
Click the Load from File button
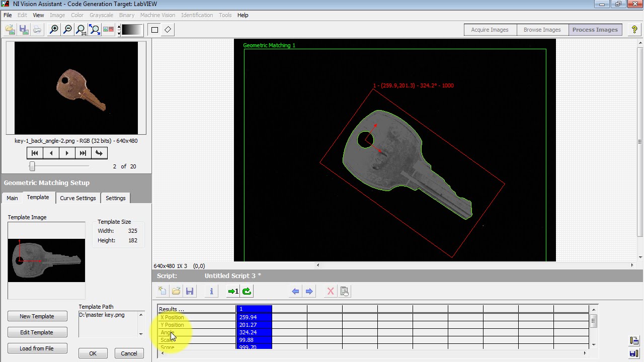[37, 348]
